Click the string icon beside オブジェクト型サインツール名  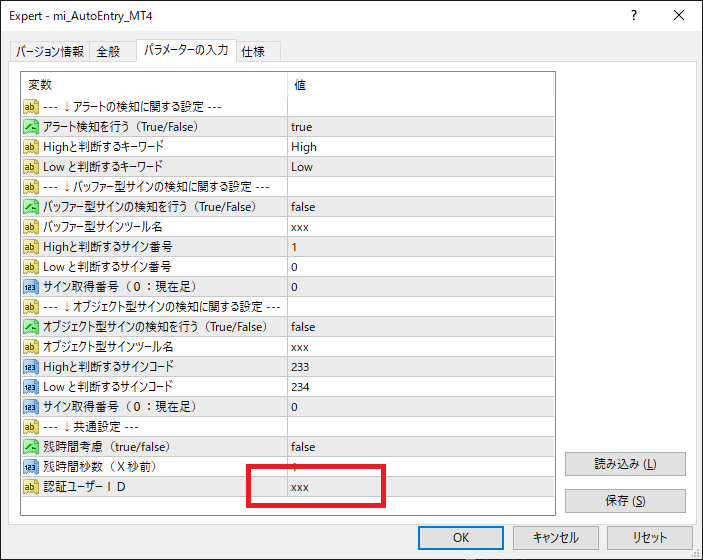pos(31,347)
